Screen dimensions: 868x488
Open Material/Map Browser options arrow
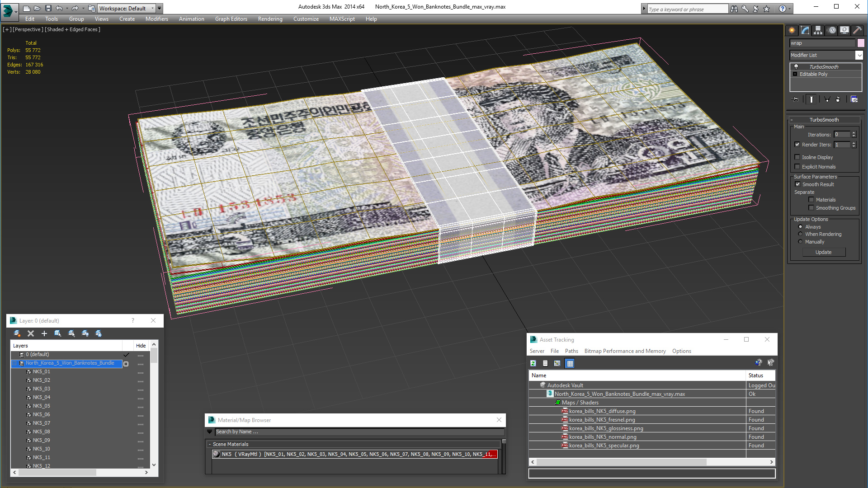click(209, 432)
